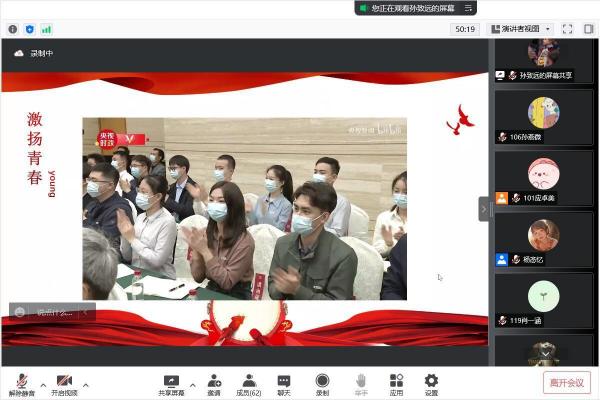
Task: Open the apps (应用) icon
Action: click(x=396, y=382)
